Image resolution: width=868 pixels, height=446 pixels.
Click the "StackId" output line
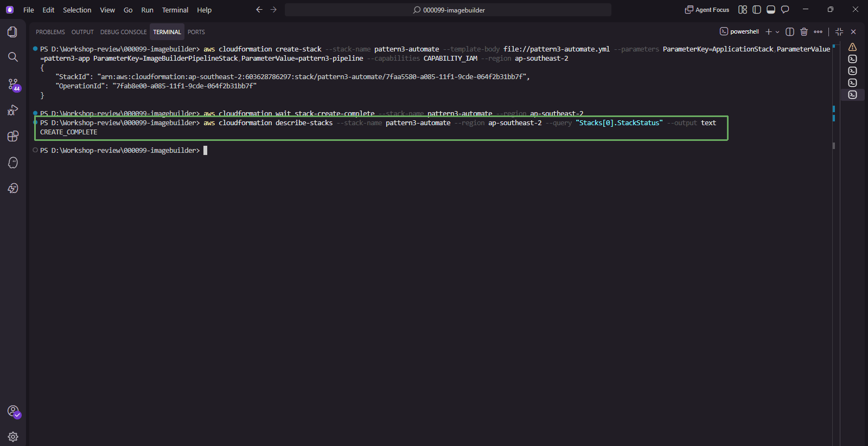click(x=292, y=77)
